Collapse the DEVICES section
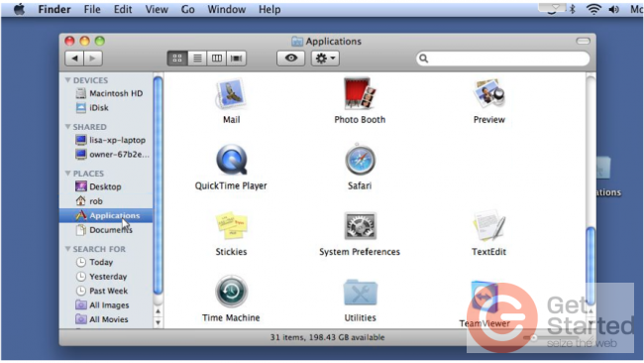This screenshot has width=644, height=363. pyautogui.click(x=67, y=80)
